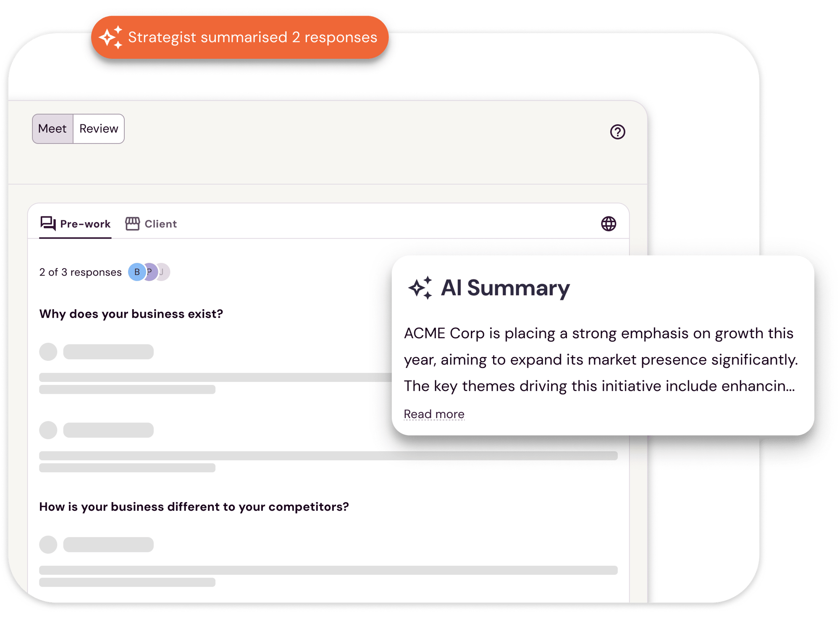Click the blue B respondent avatar
This screenshot has height=626, width=840.
pos(136,272)
